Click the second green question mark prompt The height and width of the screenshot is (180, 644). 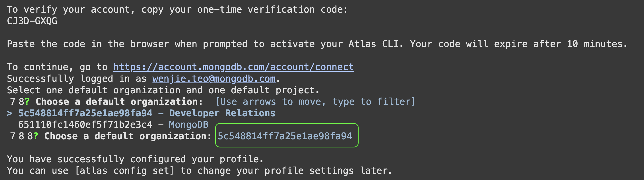click(x=36, y=136)
